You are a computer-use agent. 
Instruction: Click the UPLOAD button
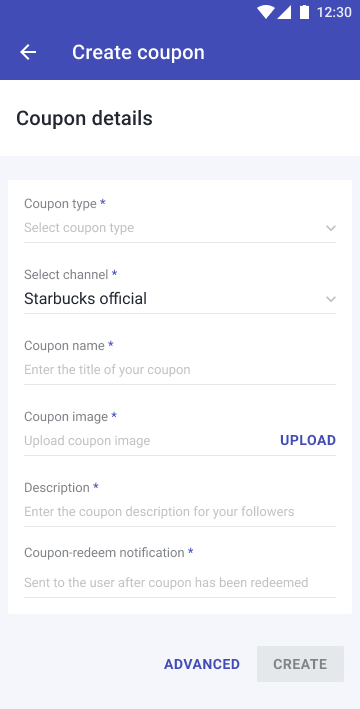coord(308,440)
